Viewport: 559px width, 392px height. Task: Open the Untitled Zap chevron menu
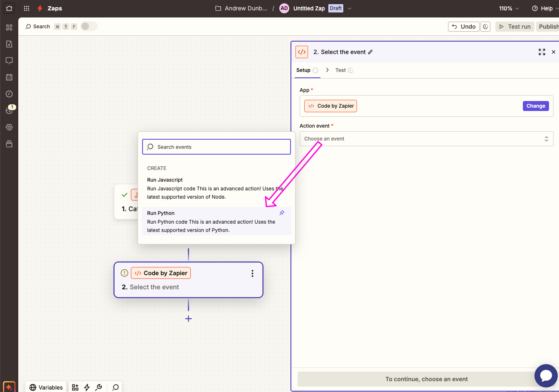tap(350, 8)
